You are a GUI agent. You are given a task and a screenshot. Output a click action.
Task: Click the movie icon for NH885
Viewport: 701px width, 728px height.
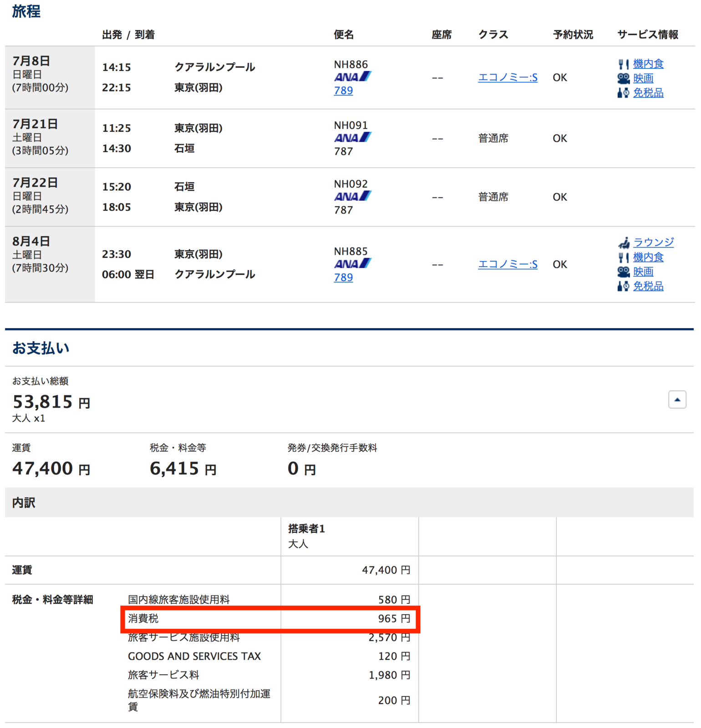tap(624, 272)
